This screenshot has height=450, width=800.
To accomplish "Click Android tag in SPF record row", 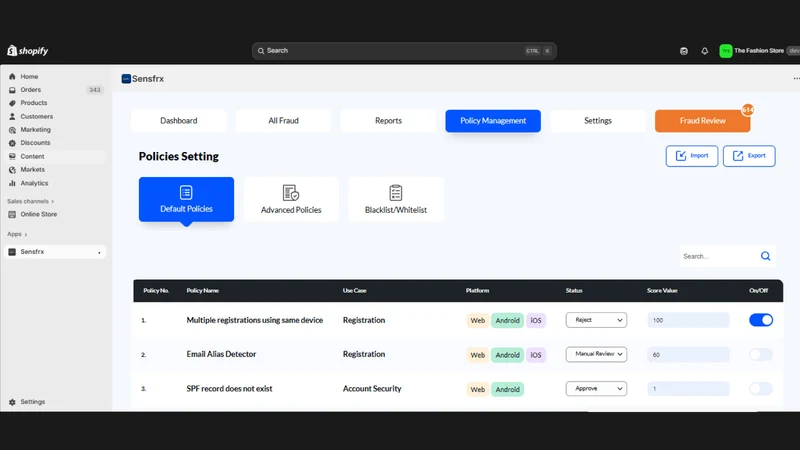I will 507,389.
